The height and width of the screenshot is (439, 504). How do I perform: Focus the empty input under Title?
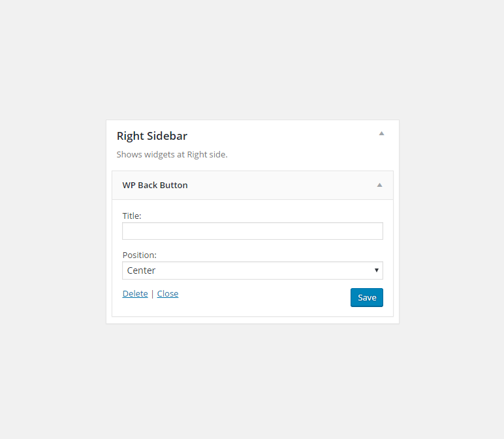pos(253,231)
